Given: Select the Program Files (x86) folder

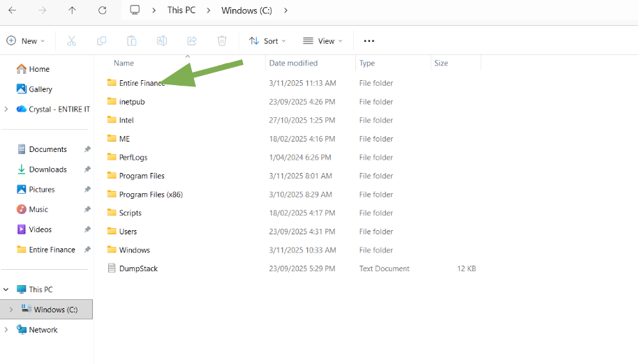Looking at the screenshot, I should coord(151,195).
